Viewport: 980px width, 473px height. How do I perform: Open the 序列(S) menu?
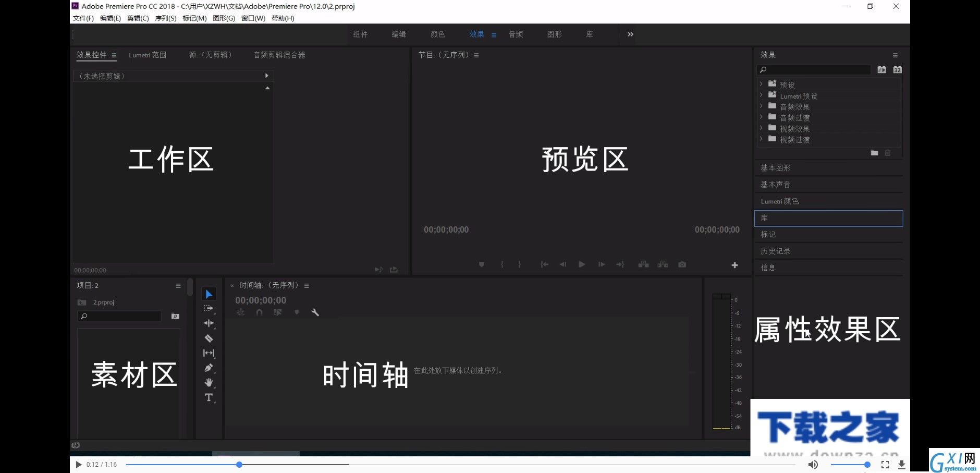click(166, 18)
